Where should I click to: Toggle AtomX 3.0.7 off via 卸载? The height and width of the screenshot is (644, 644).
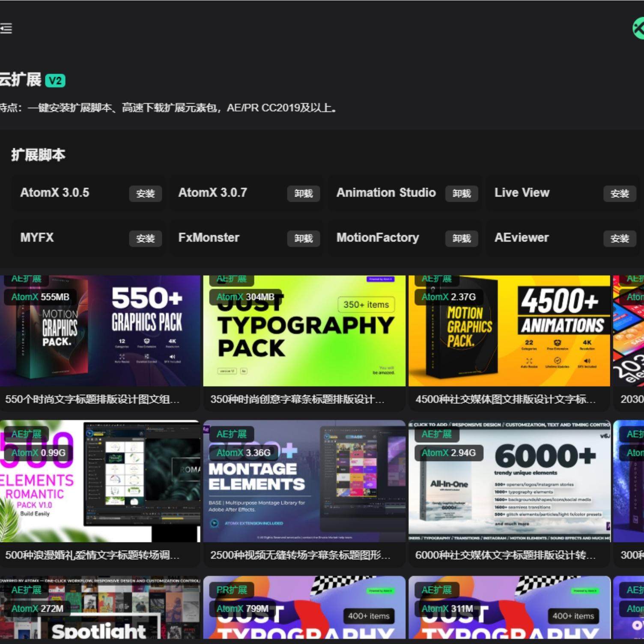pos(303,194)
